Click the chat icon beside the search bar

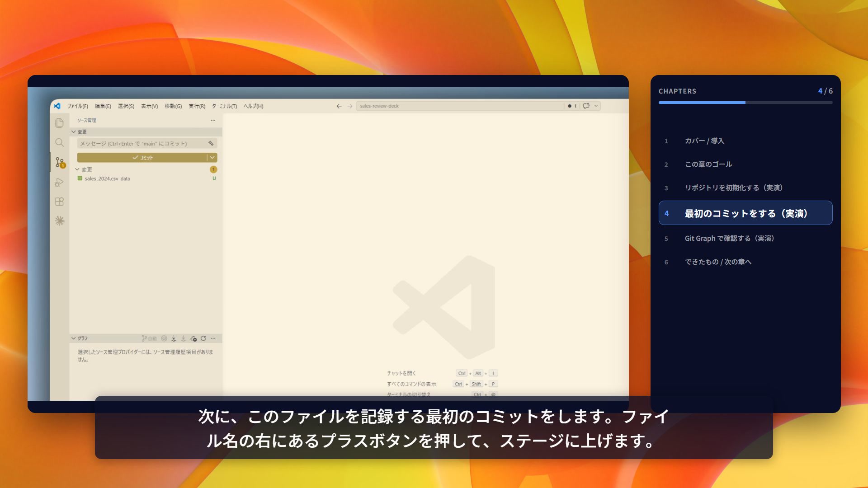[586, 106]
